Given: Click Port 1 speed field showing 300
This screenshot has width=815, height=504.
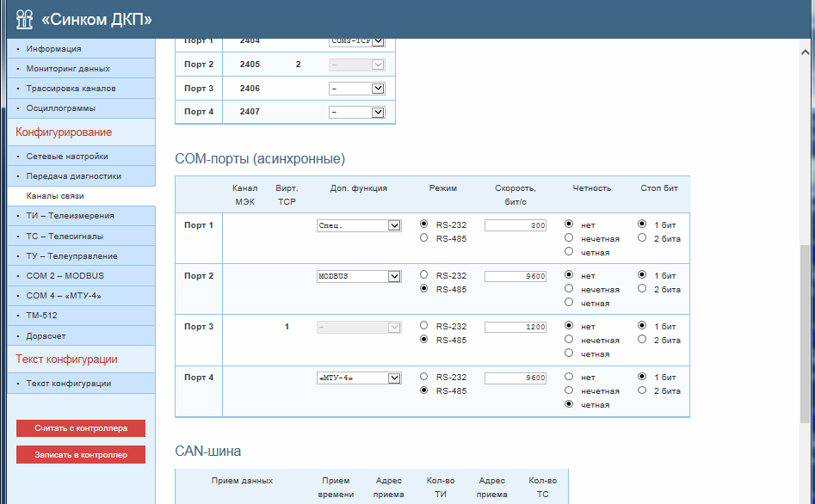Looking at the screenshot, I should 515,225.
